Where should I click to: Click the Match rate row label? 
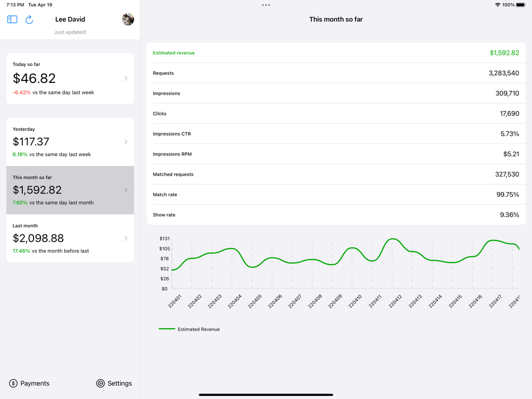[x=165, y=195]
